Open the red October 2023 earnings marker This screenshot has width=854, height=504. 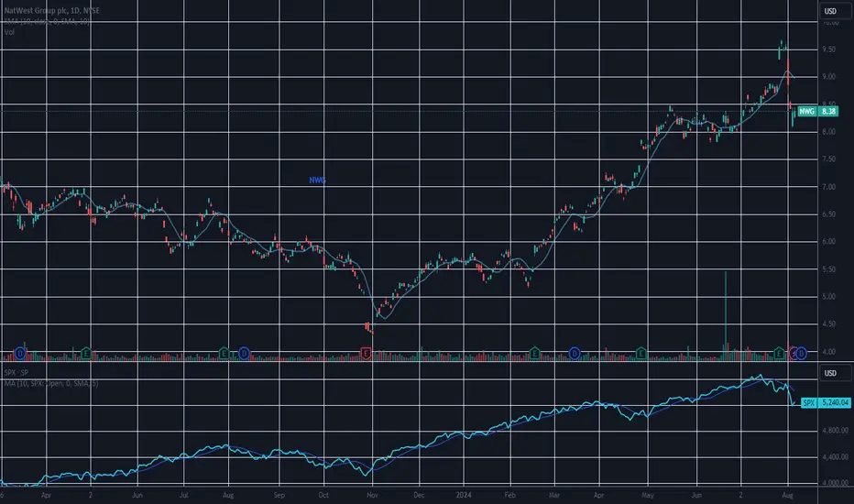(x=366, y=354)
